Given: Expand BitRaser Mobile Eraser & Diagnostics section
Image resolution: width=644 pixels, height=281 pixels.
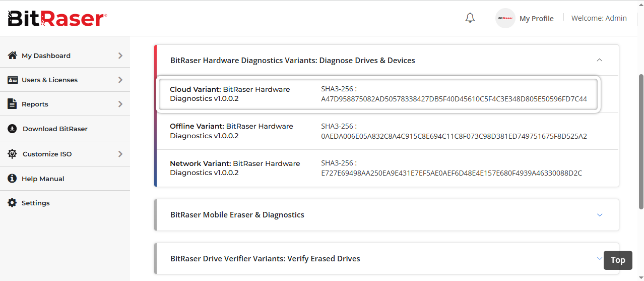Looking at the screenshot, I should pos(600,215).
